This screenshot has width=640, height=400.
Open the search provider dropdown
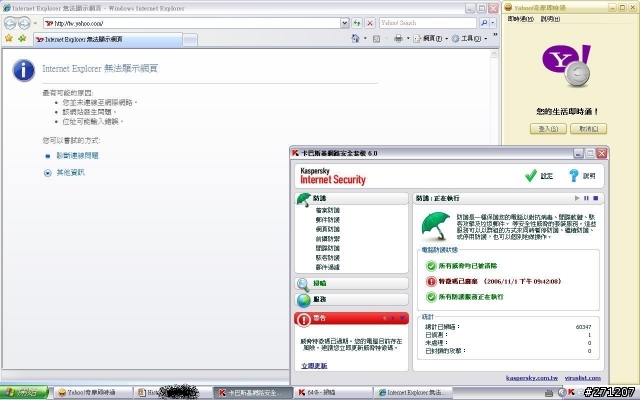point(493,23)
